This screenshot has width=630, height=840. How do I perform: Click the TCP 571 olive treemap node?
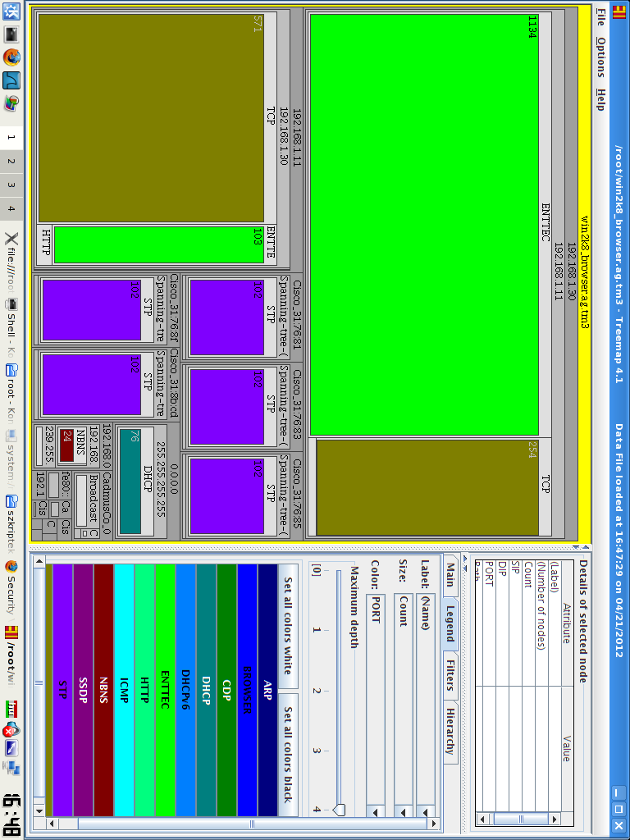pos(151,118)
